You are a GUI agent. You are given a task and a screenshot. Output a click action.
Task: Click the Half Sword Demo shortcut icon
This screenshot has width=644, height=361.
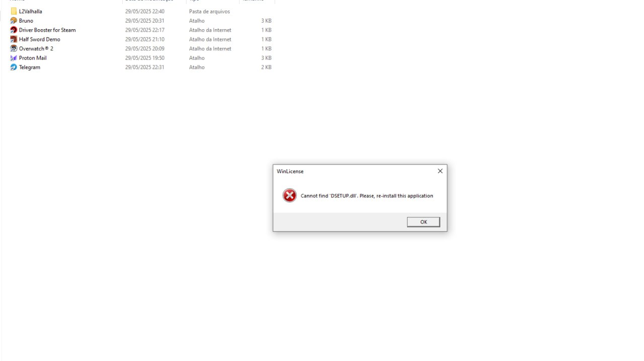click(x=14, y=39)
